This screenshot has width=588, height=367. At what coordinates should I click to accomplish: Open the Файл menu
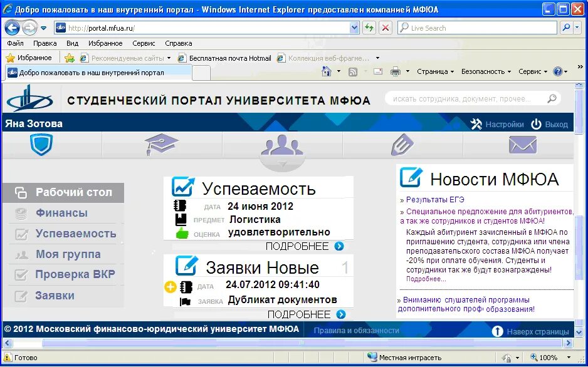(16, 43)
